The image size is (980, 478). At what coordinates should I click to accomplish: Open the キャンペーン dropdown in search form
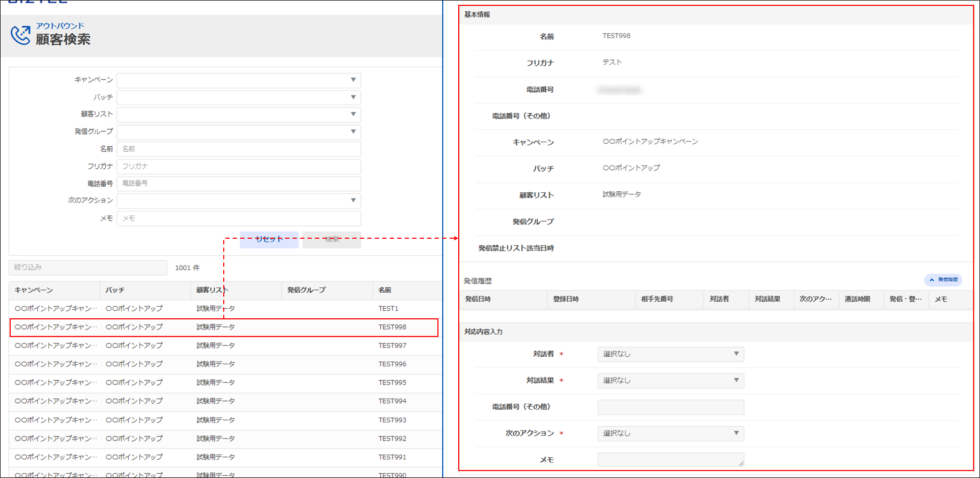pos(239,80)
